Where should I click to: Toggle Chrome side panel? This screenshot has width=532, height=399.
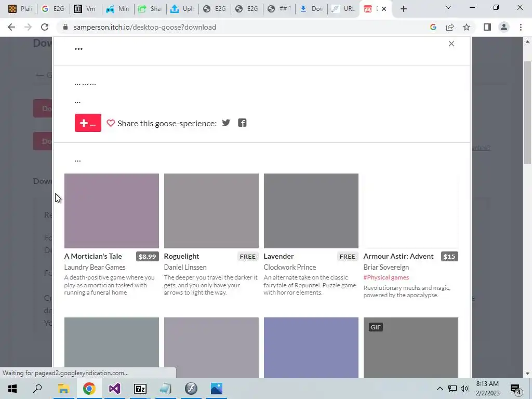click(487, 27)
